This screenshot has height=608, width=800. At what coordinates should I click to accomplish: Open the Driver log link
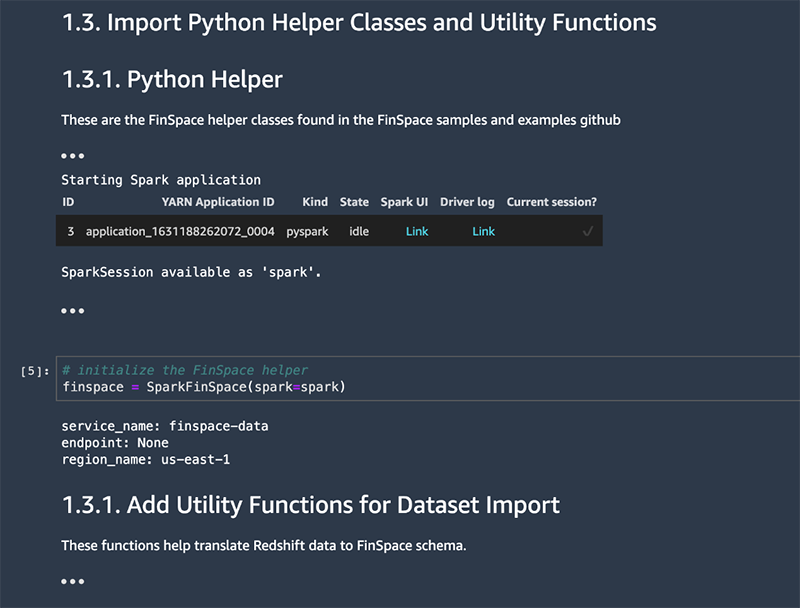point(483,231)
